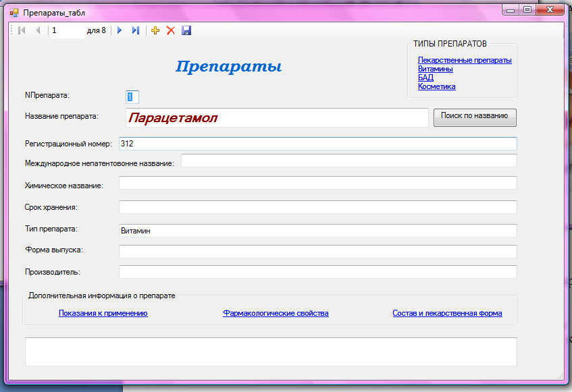
Task: Open Лекарственные препараты link
Action: [x=465, y=60]
